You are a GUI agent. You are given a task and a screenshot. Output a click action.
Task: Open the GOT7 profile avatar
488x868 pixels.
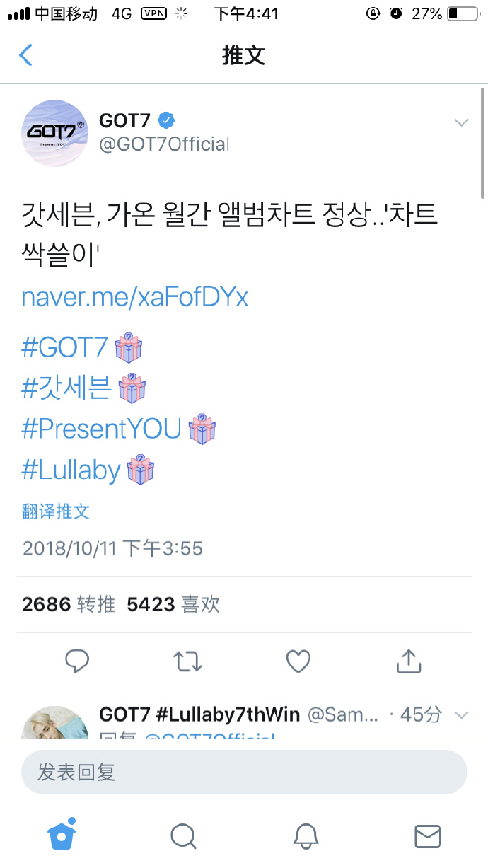pyautogui.click(x=55, y=134)
